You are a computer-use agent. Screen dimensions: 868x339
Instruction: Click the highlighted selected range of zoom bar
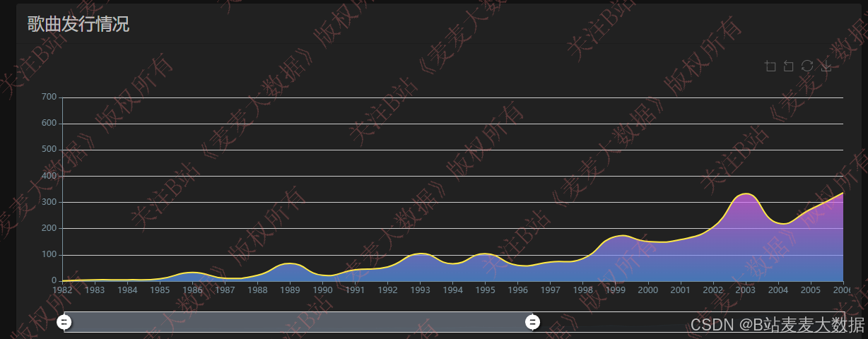pyautogui.click(x=298, y=322)
